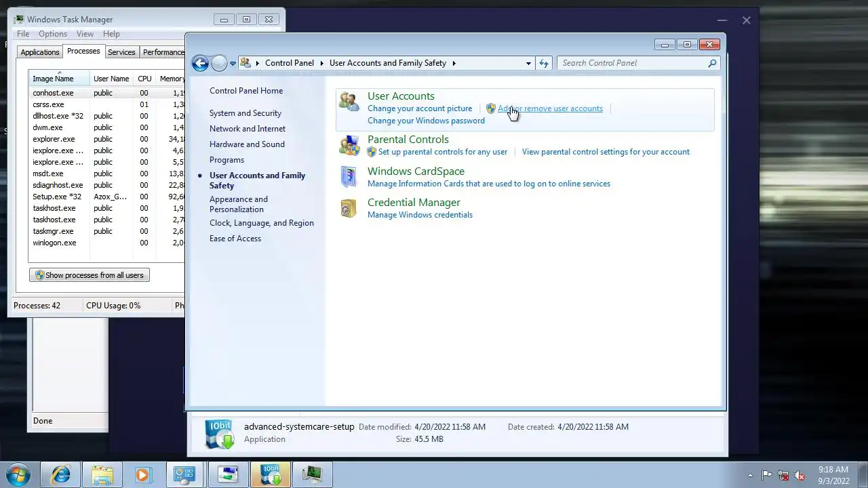Select explorer.exe process row
Image resolution: width=868 pixels, height=488 pixels.
pos(106,139)
